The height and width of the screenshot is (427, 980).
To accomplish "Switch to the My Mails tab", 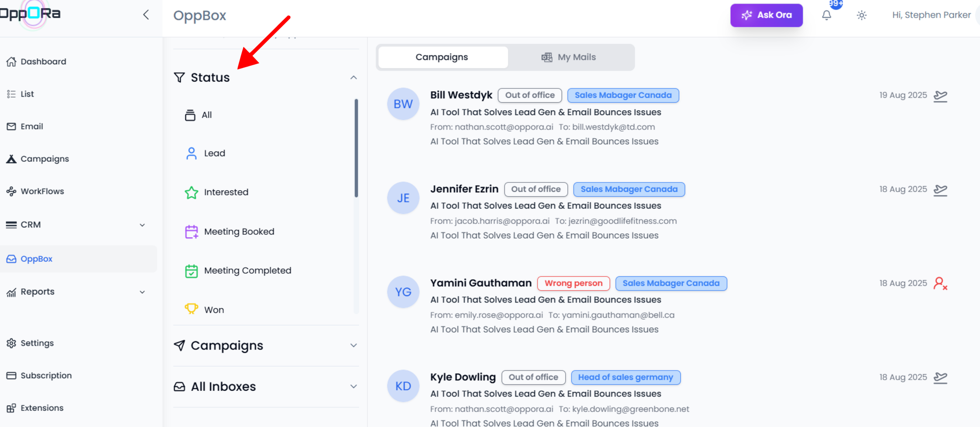I will point(568,57).
